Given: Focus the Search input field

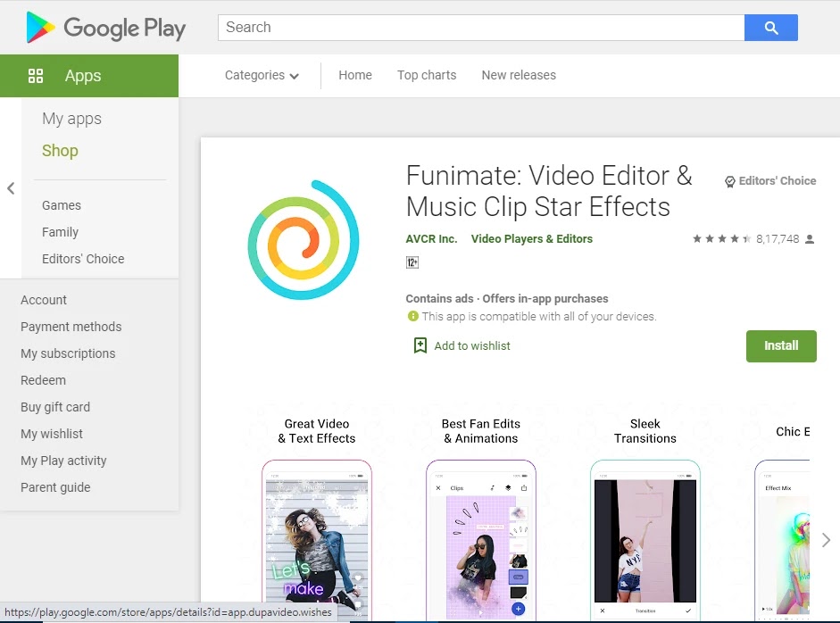Looking at the screenshot, I should (480, 28).
